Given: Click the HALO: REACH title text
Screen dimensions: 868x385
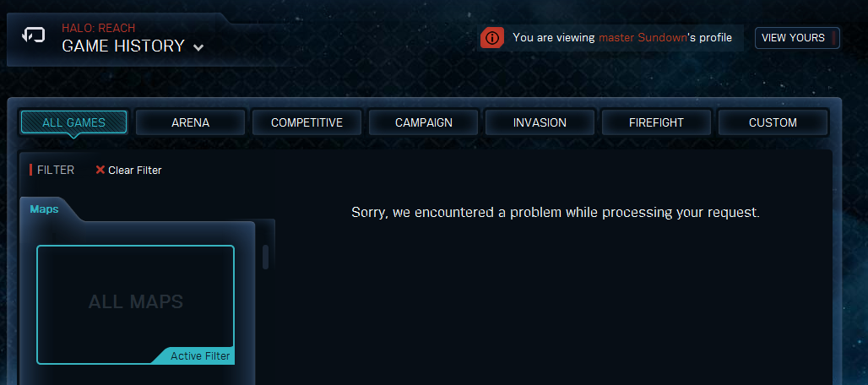Looking at the screenshot, I should 99,28.
